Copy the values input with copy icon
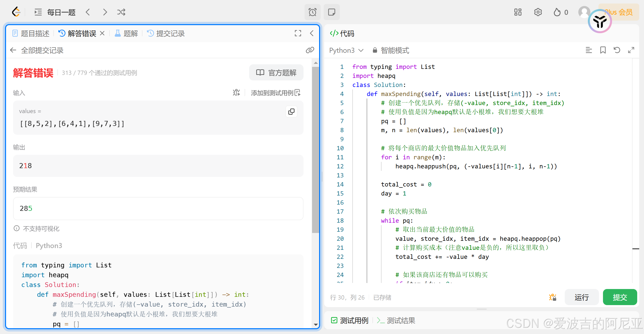Screen dimensions: 644x334 pyautogui.click(x=291, y=111)
